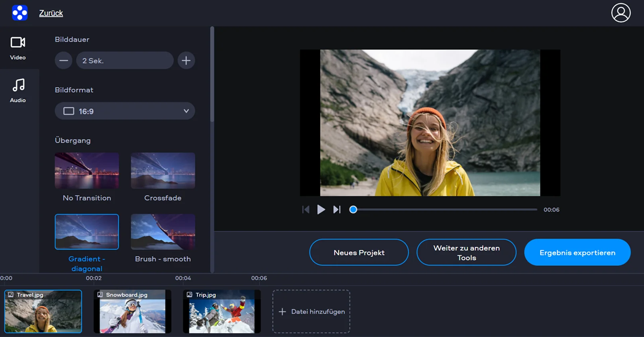This screenshot has width=644, height=337.
Task: Click the app logo icon
Action: [20, 13]
